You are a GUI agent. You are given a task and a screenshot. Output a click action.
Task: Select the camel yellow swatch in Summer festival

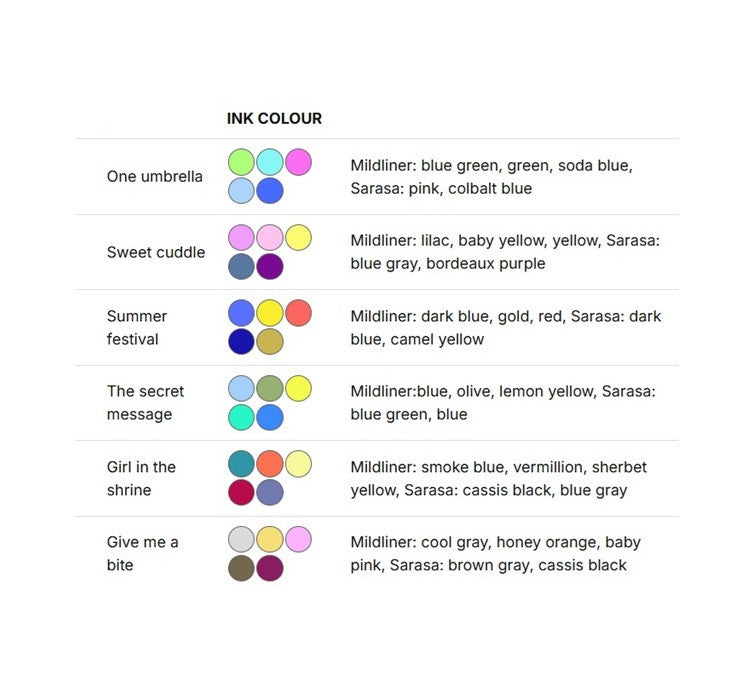click(x=270, y=342)
